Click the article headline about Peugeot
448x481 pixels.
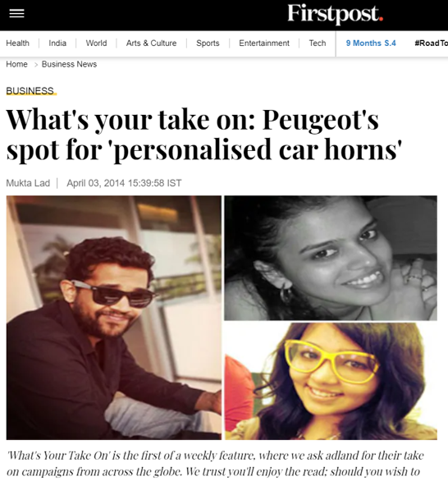pos(204,135)
